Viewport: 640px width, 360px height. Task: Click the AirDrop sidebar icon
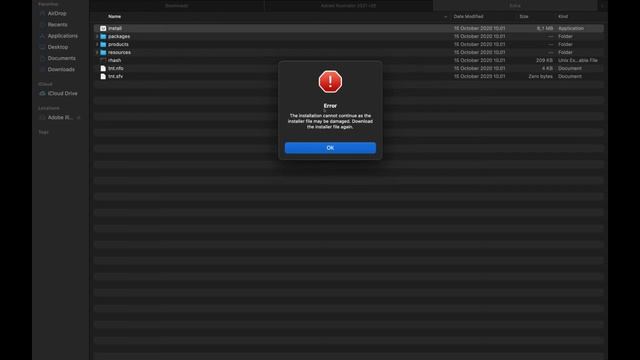tap(42, 13)
